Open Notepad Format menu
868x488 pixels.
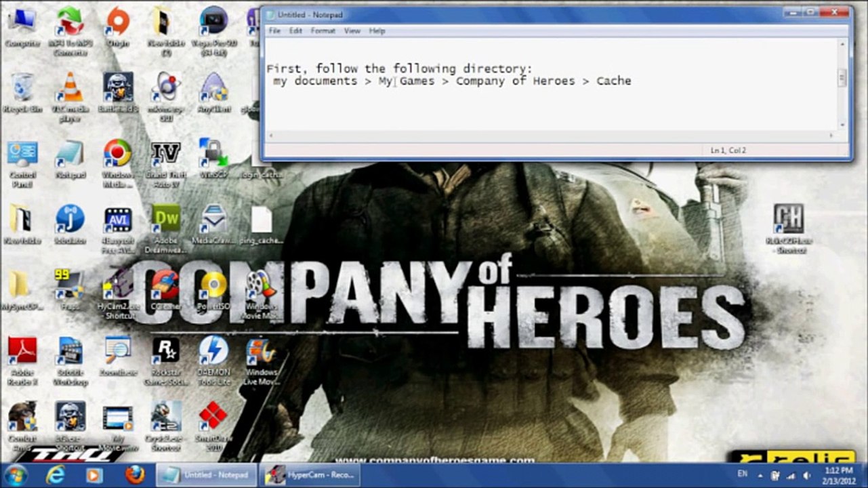coord(323,31)
